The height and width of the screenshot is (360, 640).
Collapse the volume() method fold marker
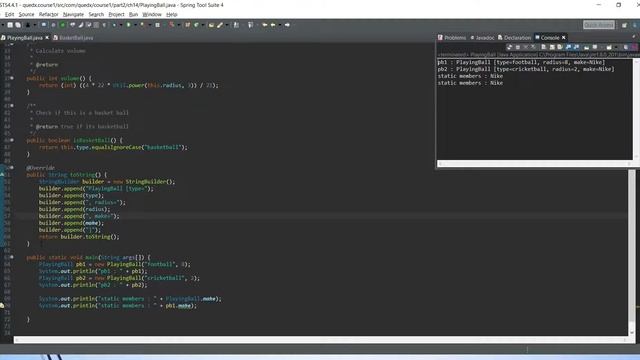point(12,78)
